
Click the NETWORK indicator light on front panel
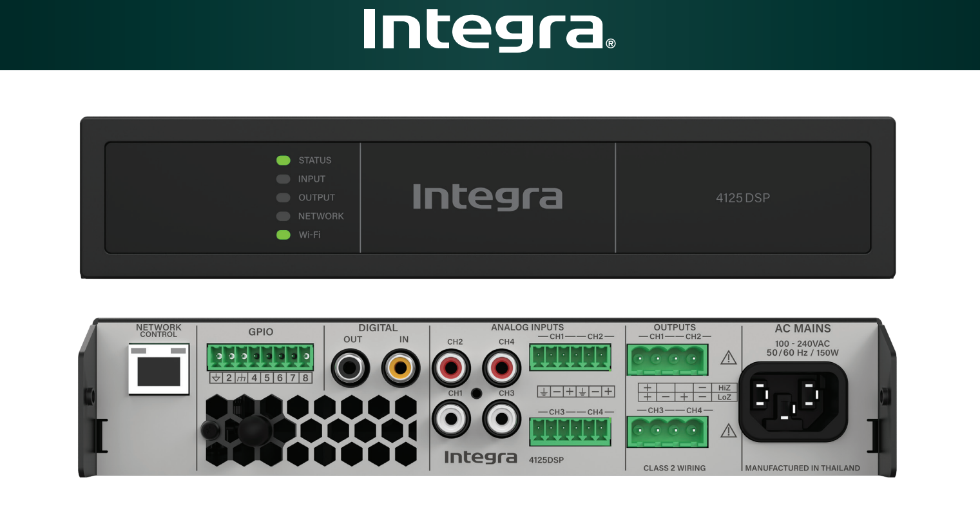(x=283, y=217)
